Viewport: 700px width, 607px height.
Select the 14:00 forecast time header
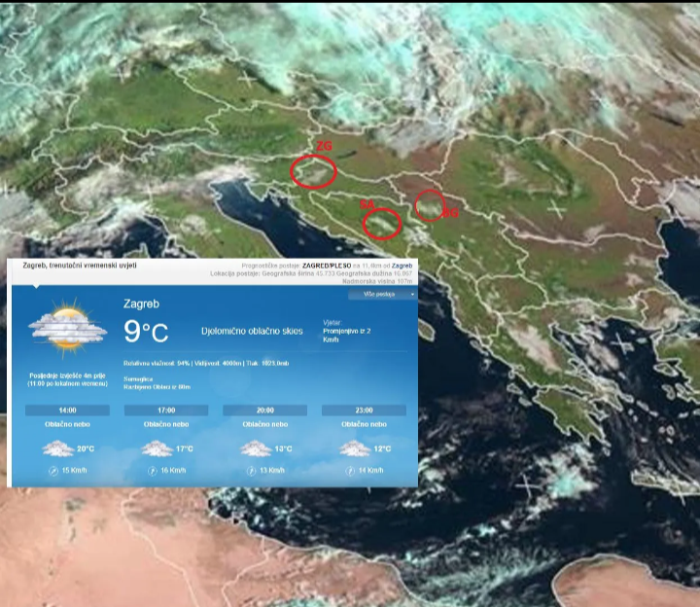tap(67, 411)
